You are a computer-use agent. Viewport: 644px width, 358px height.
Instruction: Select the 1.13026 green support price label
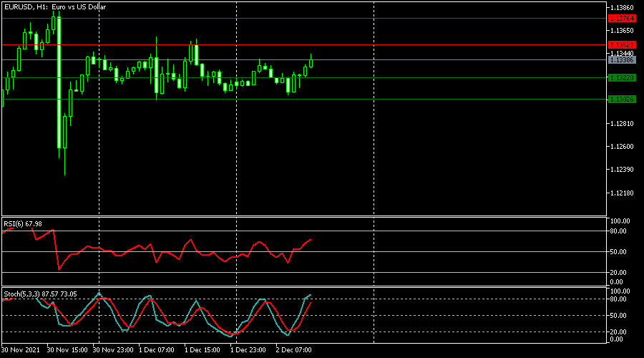[622, 100]
